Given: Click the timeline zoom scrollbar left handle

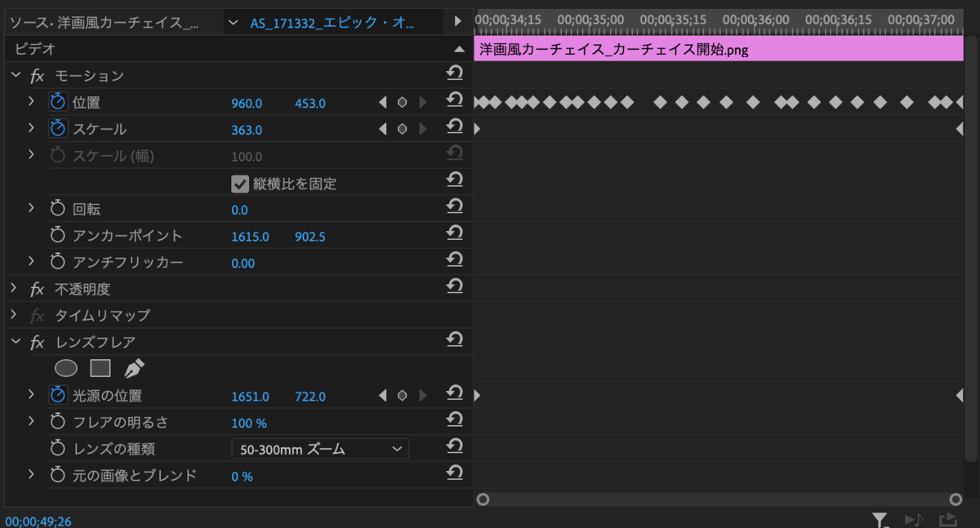Looking at the screenshot, I should [x=483, y=499].
